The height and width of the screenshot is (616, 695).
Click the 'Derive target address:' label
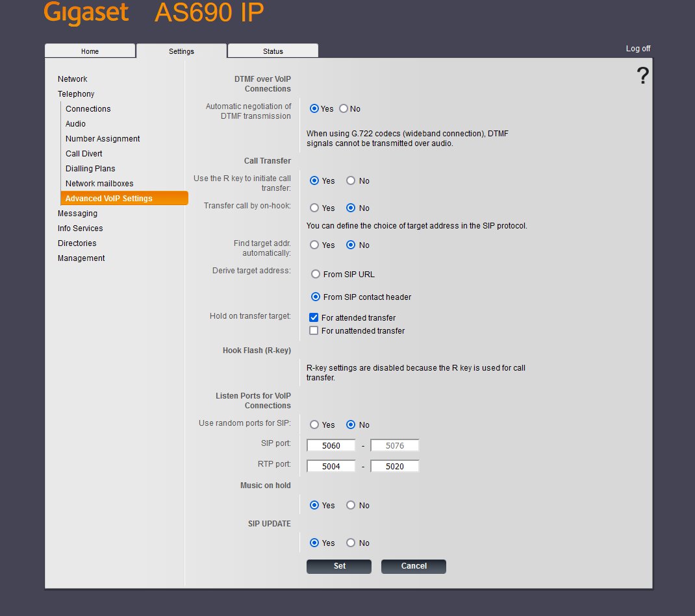(x=251, y=271)
